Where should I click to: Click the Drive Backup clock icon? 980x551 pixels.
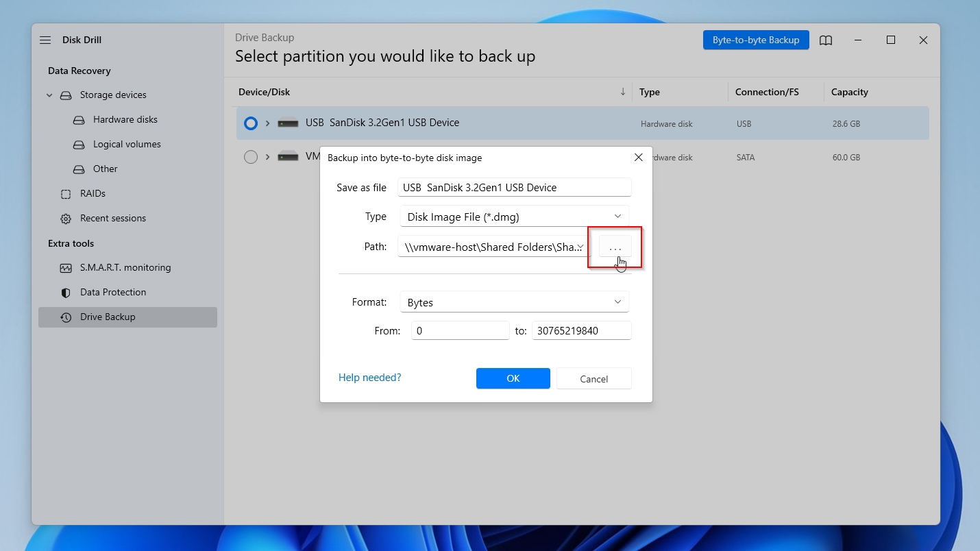coord(66,317)
